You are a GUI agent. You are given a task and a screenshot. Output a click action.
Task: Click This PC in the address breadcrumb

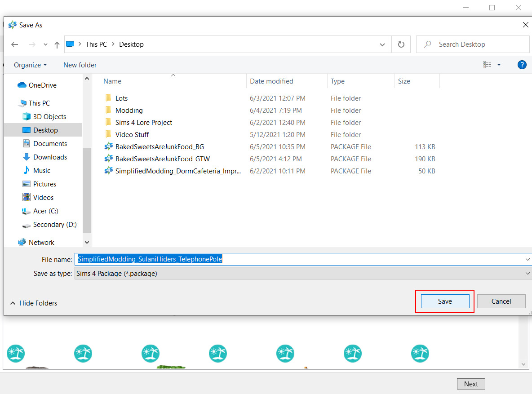(96, 44)
